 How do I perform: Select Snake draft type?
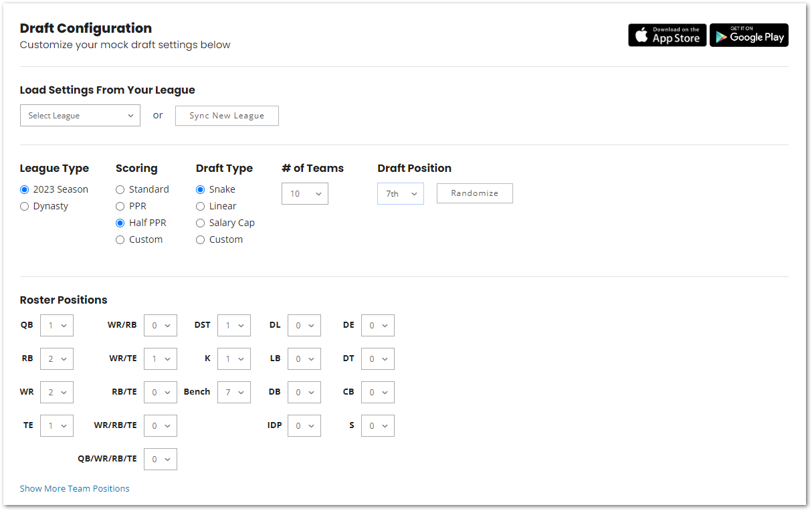(x=201, y=189)
